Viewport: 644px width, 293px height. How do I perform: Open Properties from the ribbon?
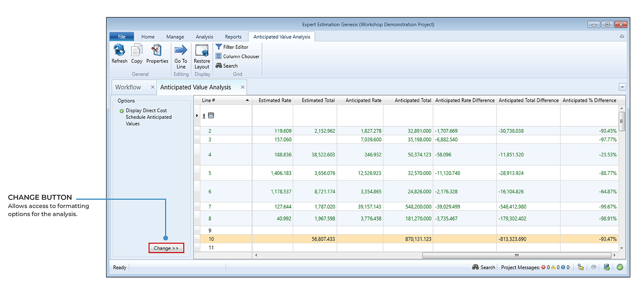coord(157,51)
